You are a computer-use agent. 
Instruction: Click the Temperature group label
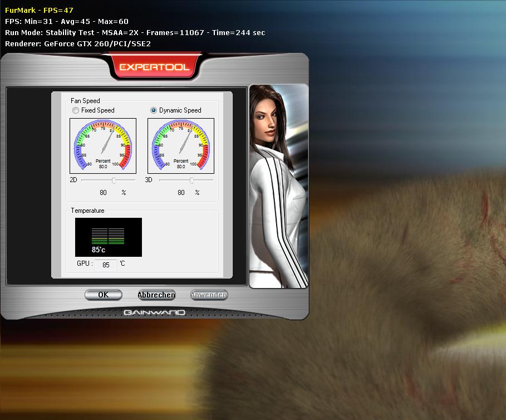87,211
